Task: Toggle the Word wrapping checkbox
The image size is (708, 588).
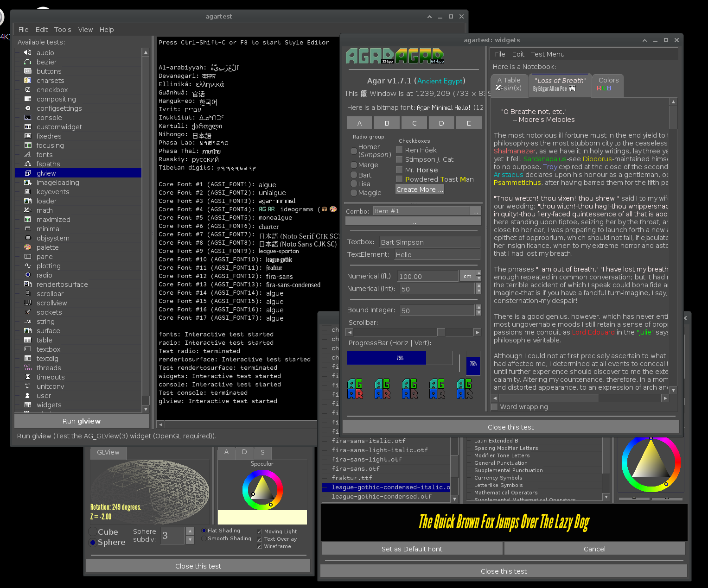Action: (495, 407)
